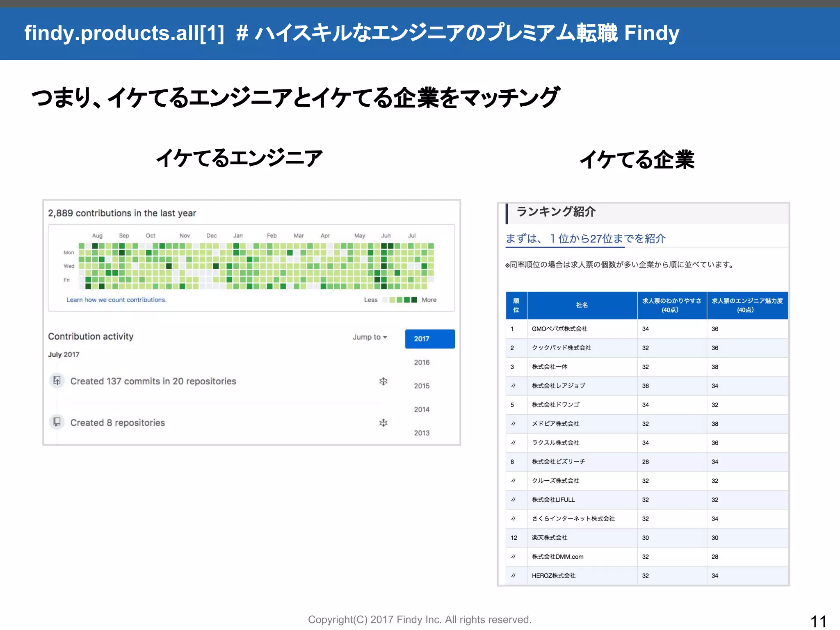Click the lightest gray legend swatch near 'Less'
The width and height of the screenshot is (840, 630).
(385, 300)
